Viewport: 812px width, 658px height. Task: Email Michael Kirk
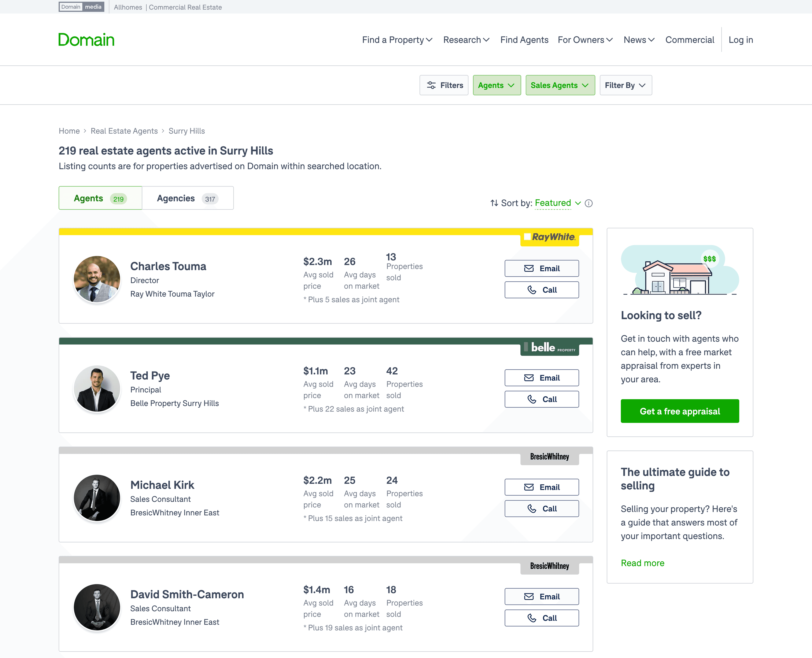click(x=542, y=487)
